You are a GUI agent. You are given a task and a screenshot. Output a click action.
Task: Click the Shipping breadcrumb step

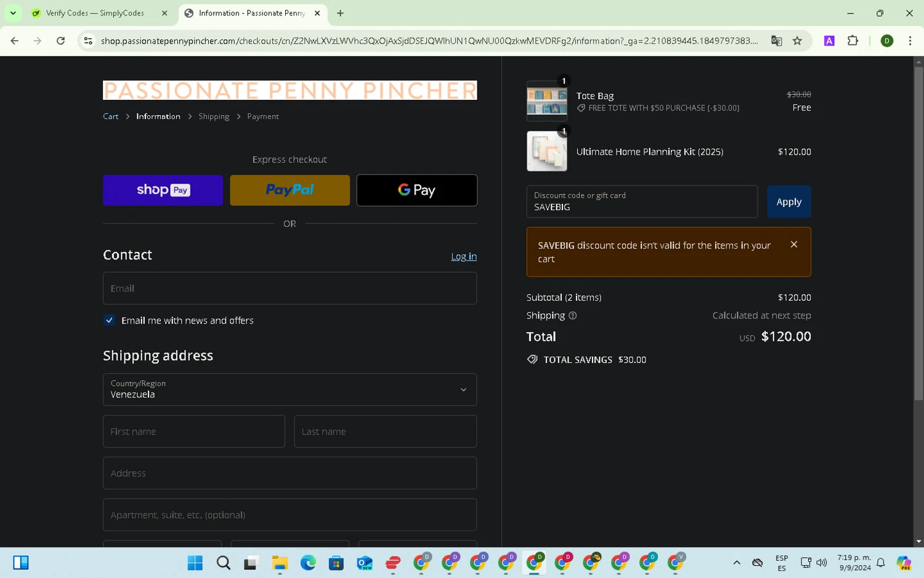click(x=214, y=116)
